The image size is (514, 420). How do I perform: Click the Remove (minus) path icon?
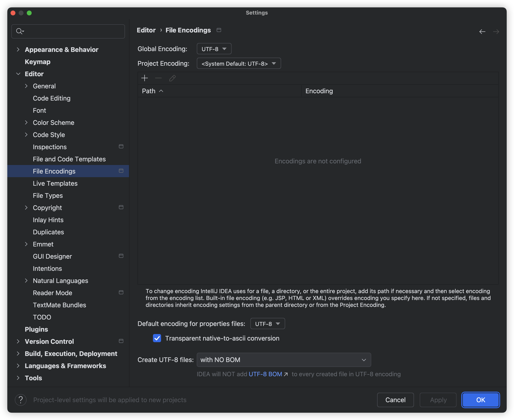pyautogui.click(x=158, y=78)
